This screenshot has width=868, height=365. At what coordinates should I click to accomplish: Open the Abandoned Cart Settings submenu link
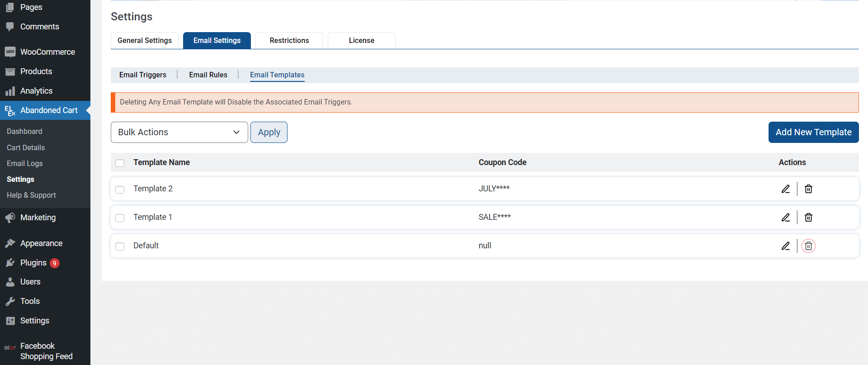pos(20,179)
